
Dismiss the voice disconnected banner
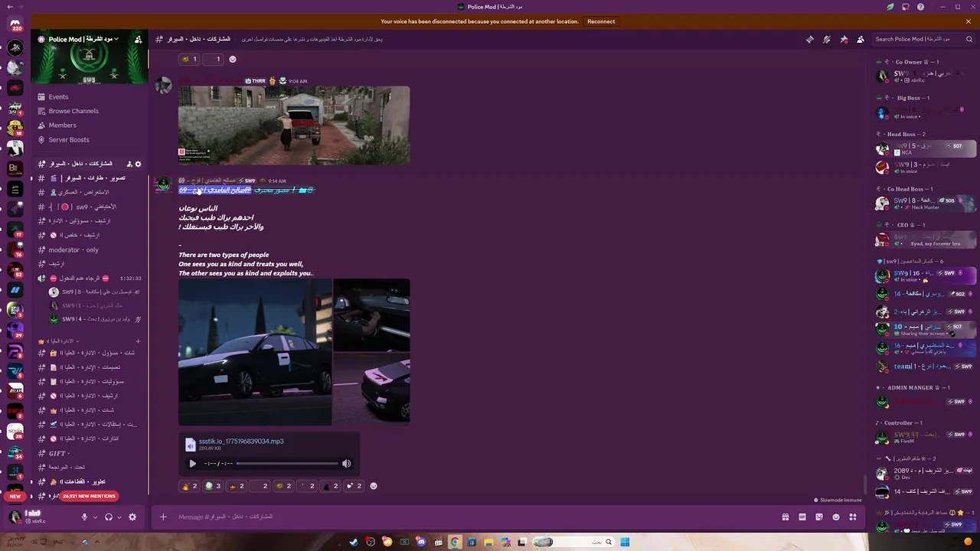point(968,21)
